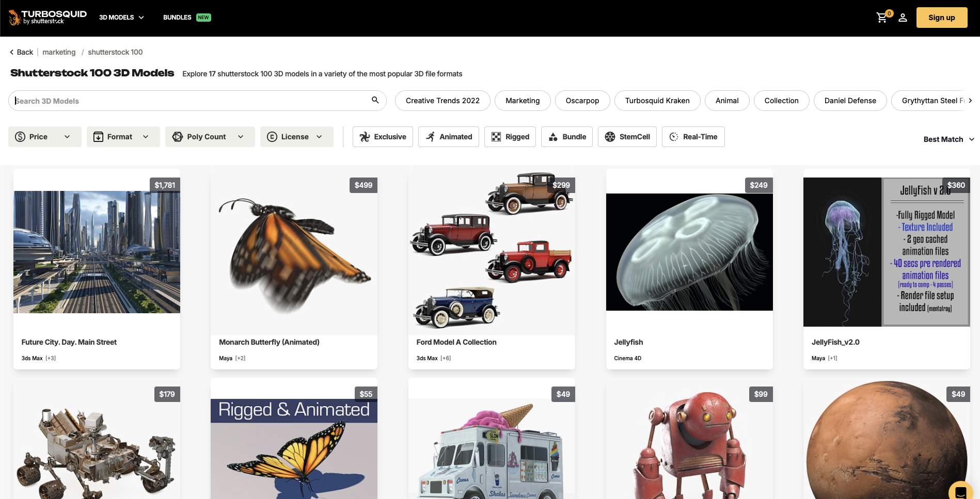Click the $99 price tag
Image resolution: width=980 pixels, height=499 pixels.
coord(761,394)
